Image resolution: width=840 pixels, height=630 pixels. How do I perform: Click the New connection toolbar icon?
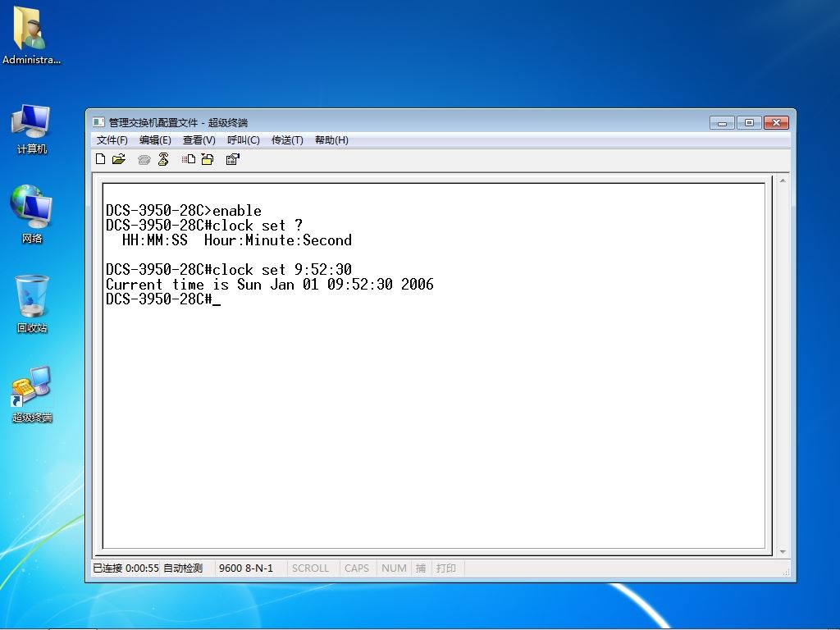coord(100,159)
